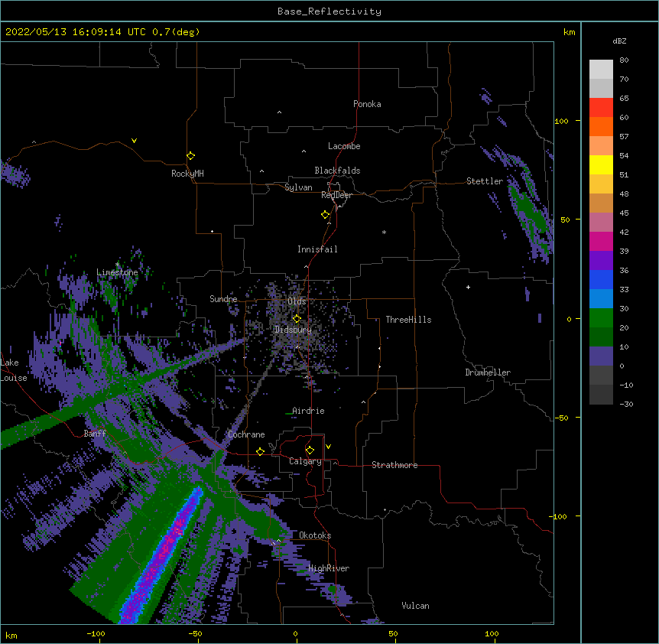Click the Ponoka town label
This screenshot has height=644, width=659.
pos(367,104)
